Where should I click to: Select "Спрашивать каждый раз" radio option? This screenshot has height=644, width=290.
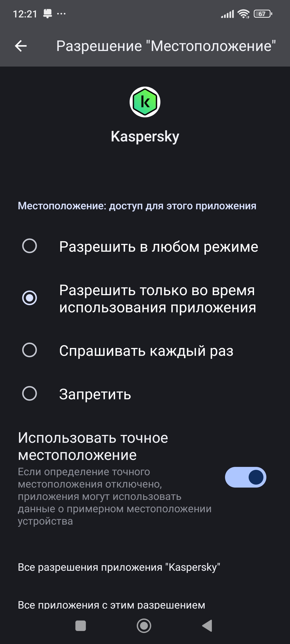(30, 350)
